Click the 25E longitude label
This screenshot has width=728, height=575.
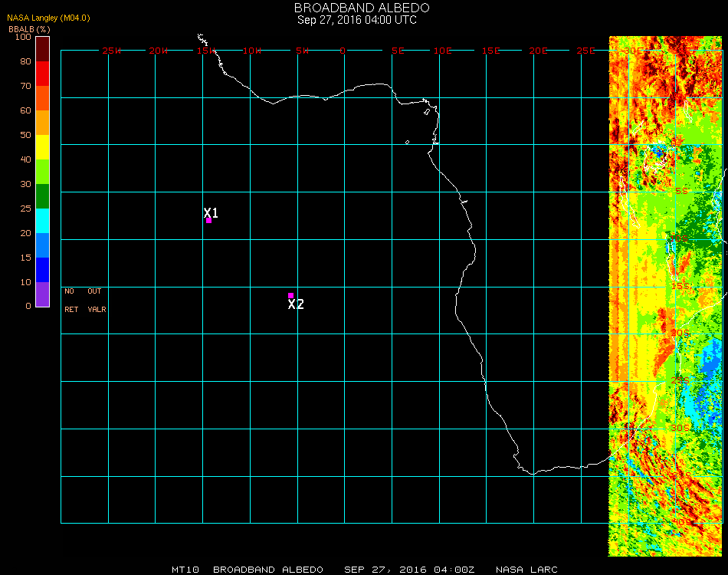[x=585, y=51]
